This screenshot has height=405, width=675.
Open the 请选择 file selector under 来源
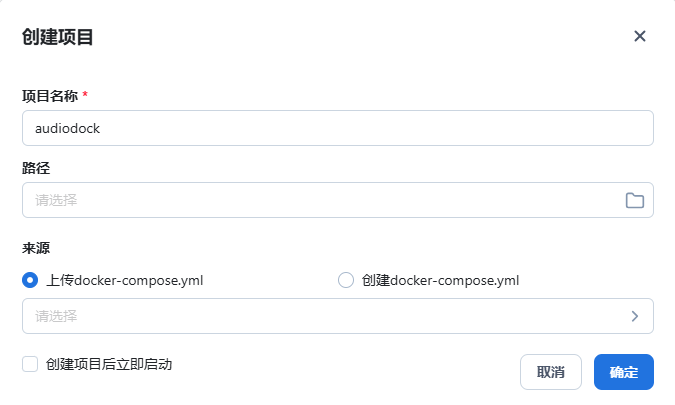[x=320, y=316]
